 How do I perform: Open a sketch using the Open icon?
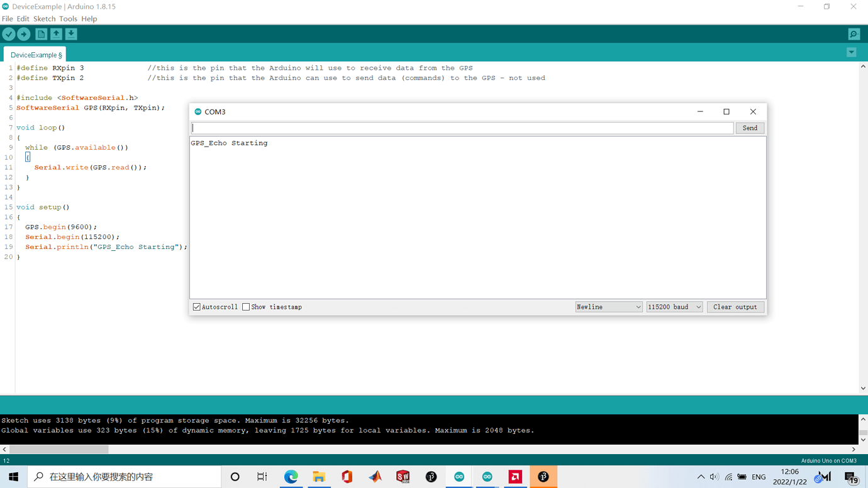click(x=55, y=34)
